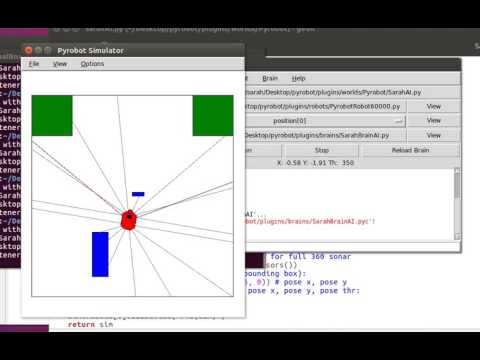Click the output area vertical scrollbar in Pyrobot

coord(457,204)
